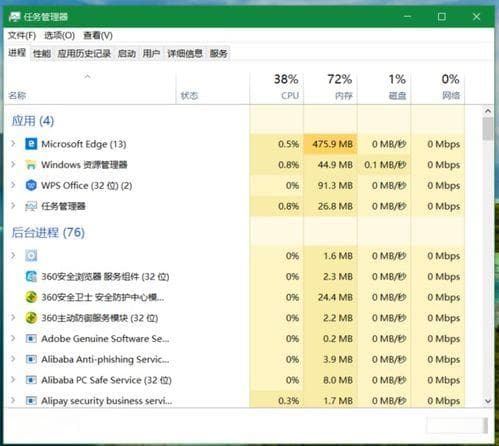Expand the 任务管理器 app entry
The image size is (499, 446).
coord(13,206)
